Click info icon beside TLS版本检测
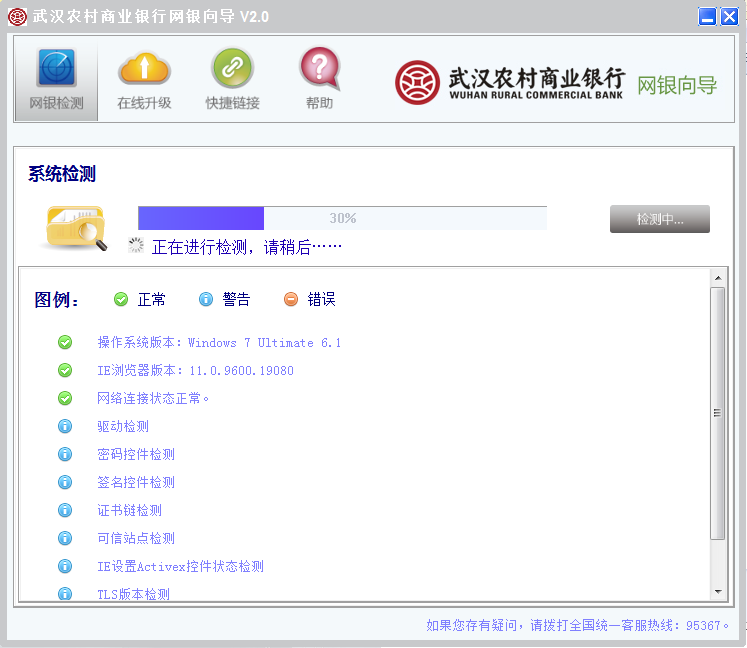 [x=65, y=594]
